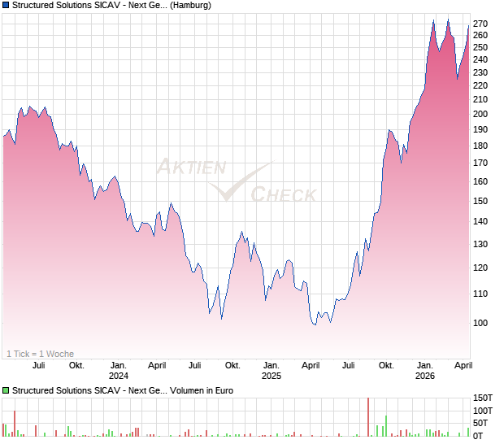
Task: Click the 100T volume axis label
Action: 483,411
